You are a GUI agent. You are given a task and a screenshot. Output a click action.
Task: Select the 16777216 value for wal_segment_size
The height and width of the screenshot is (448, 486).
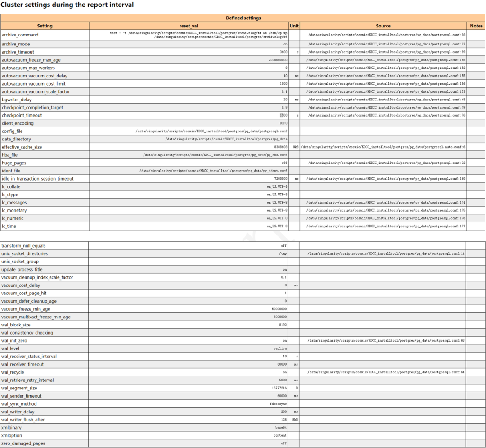pos(279,388)
